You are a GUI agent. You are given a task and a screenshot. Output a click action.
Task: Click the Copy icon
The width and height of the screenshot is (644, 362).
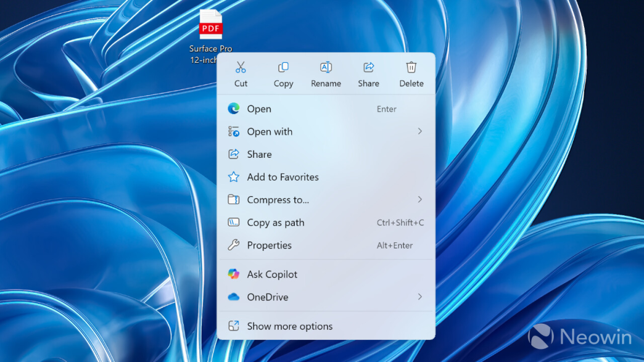point(283,67)
